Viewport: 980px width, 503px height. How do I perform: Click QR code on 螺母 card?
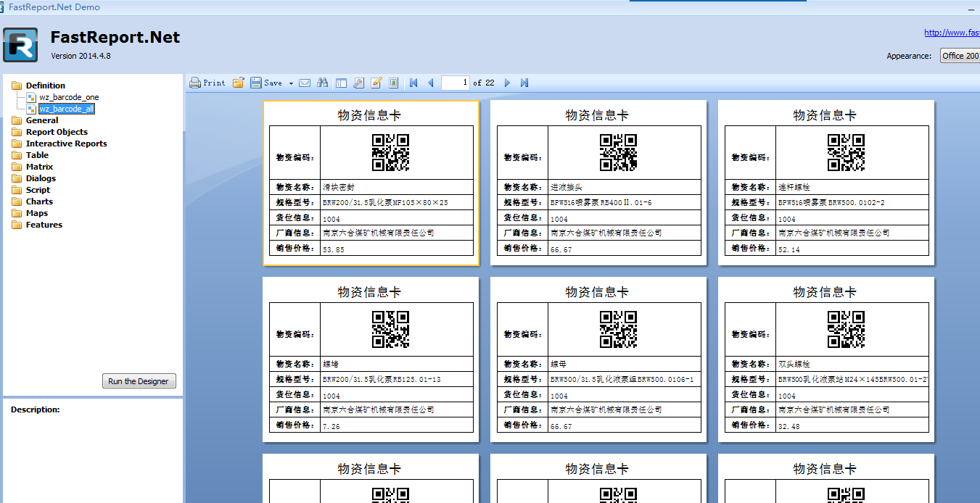coord(619,329)
